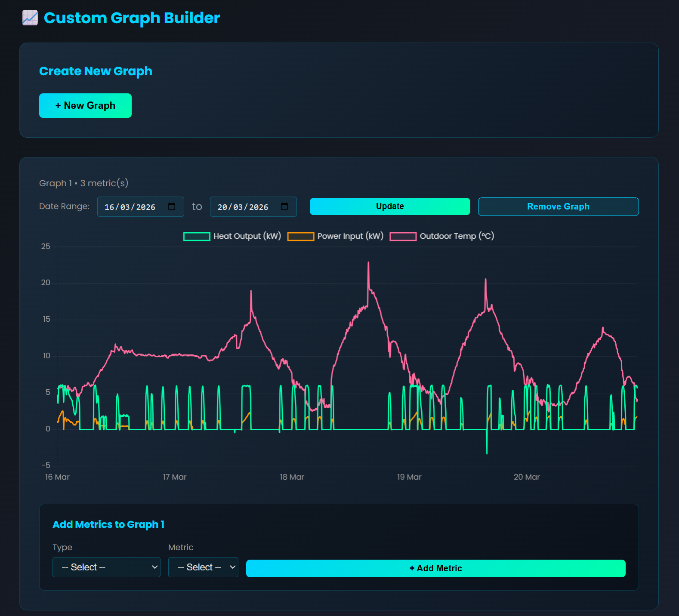
Task: Click the pink Outdoor Temp legend color box
Action: click(403, 237)
